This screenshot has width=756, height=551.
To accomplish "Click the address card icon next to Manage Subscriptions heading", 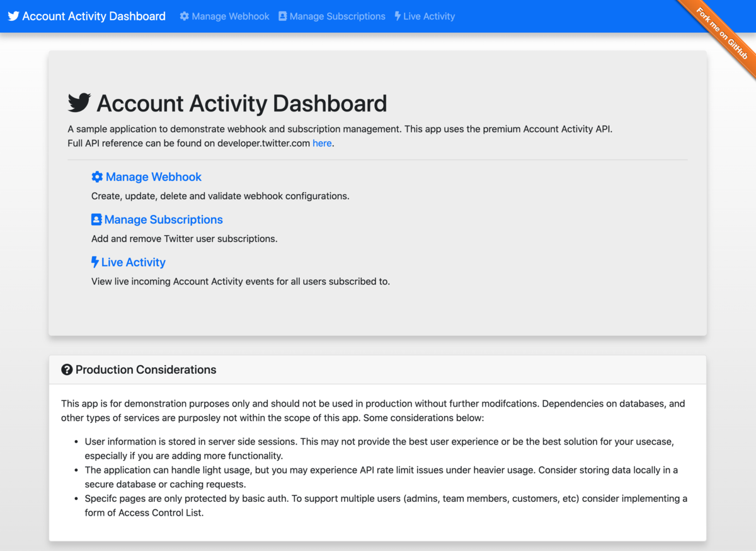I will click(96, 219).
